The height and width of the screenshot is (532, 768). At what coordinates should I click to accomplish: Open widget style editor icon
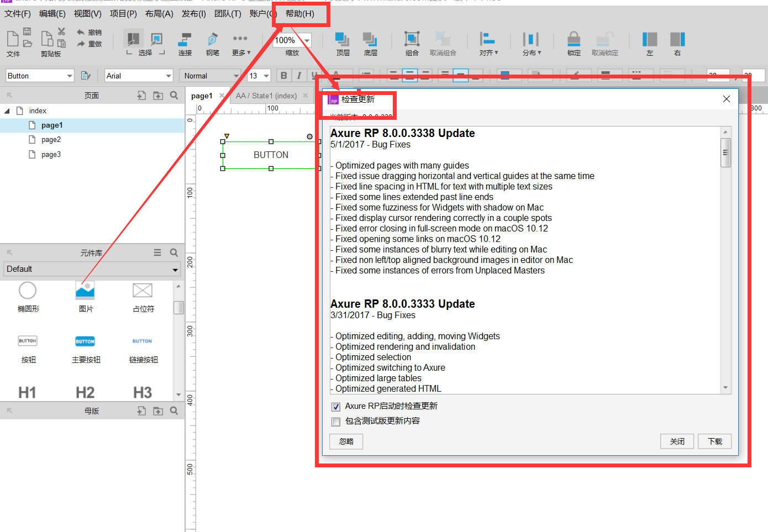point(86,76)
